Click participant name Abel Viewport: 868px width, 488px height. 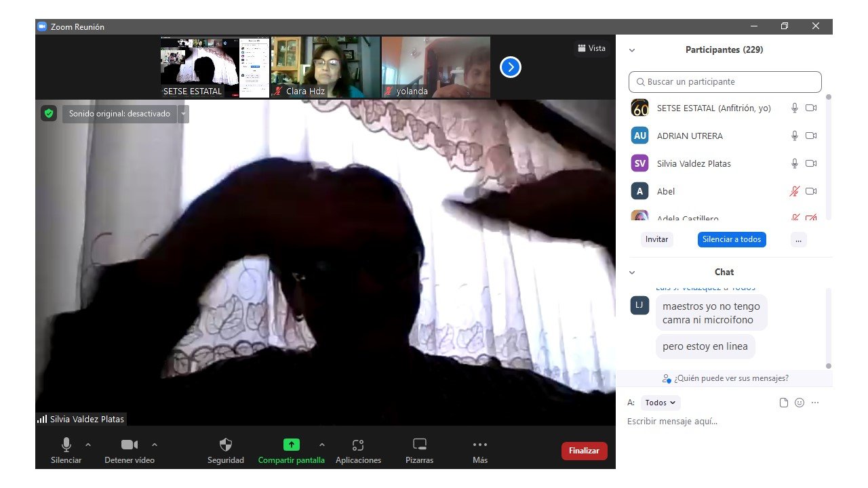pos(666,191)
